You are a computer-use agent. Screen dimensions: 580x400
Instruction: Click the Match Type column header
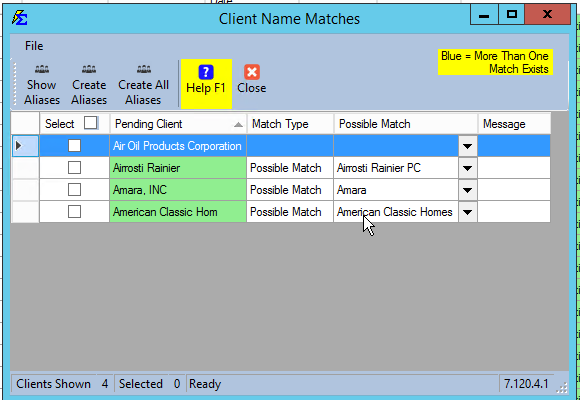coord(290,124)
